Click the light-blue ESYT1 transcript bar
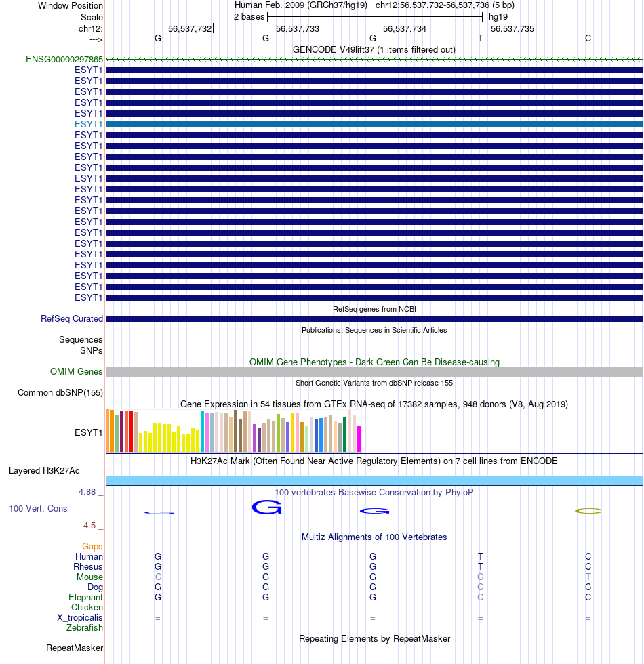 tap(374, 124)
